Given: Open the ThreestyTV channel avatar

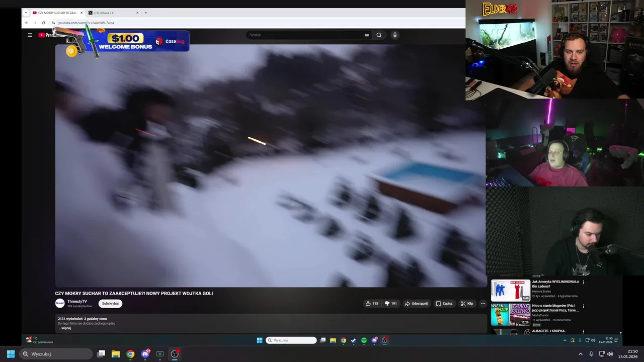Looking at the screenshot, I should (x=60, y=303).
